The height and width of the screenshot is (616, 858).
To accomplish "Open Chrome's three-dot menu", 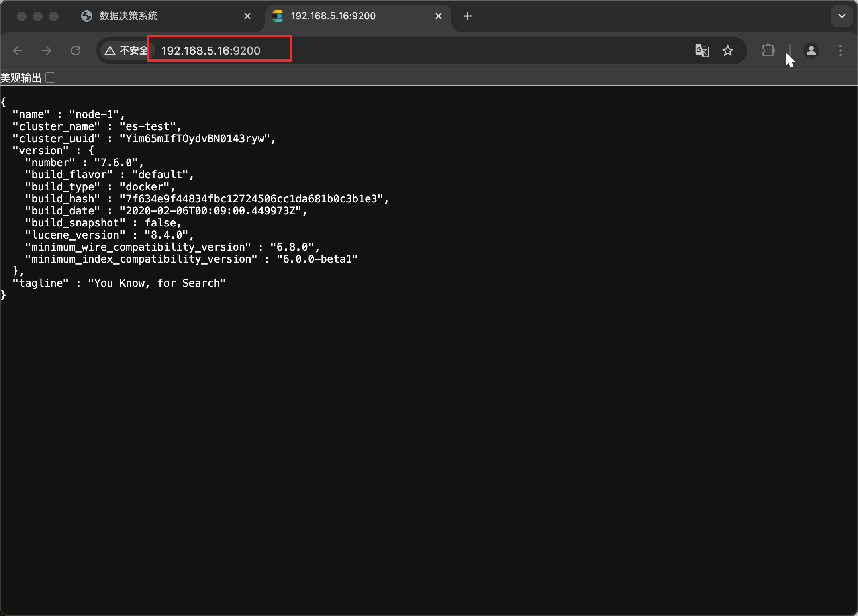I will (x=840, y=51).
